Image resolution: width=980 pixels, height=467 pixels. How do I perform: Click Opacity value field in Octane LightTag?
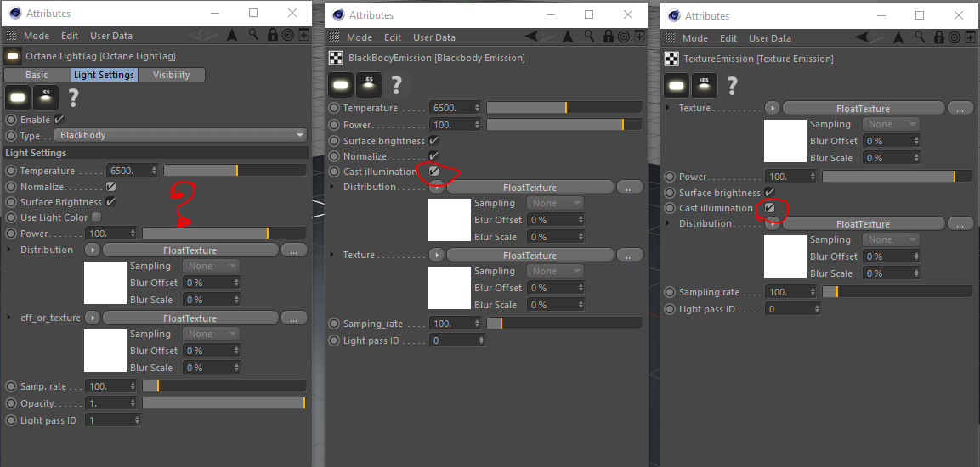[110, 403]
